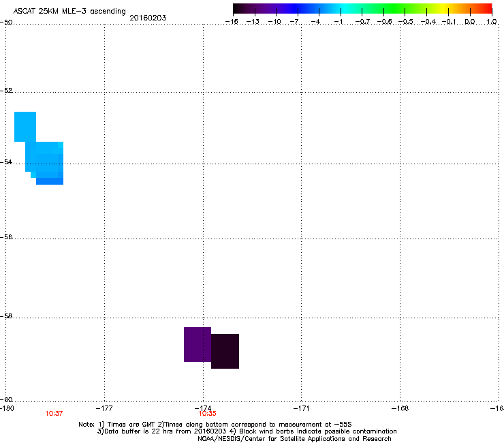Click the -4 color scale tick label
Viewport: 504px width, 443px height.
317,22
